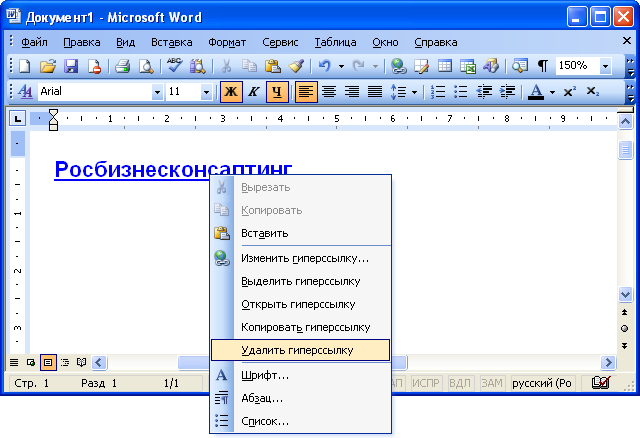
Task: Apply bulleted list icon
Action: (x=461, y=91)
